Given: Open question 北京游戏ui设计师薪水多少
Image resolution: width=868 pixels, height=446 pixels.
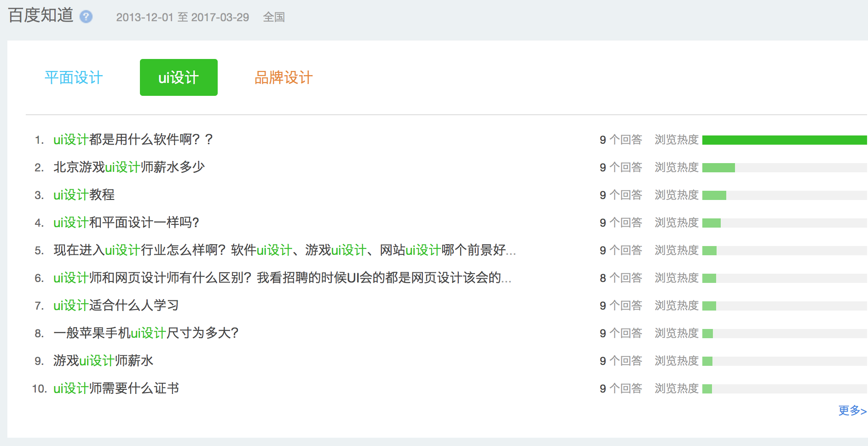Looking at the screenshot, I should 129,167.
